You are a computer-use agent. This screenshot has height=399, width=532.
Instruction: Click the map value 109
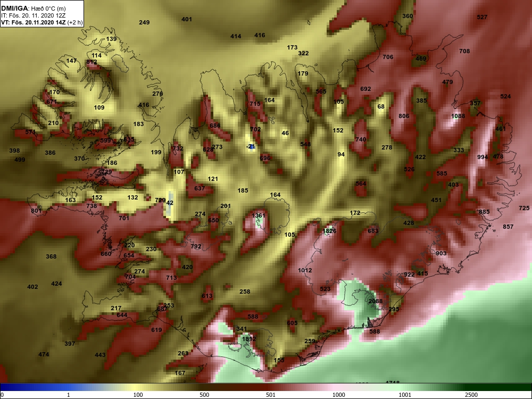(x=99, y=107)
